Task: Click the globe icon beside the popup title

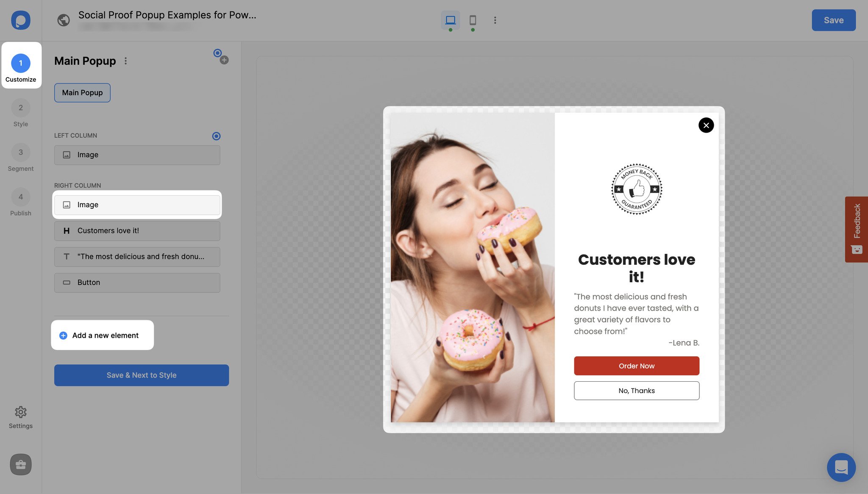Action: [x=63, y=20]
